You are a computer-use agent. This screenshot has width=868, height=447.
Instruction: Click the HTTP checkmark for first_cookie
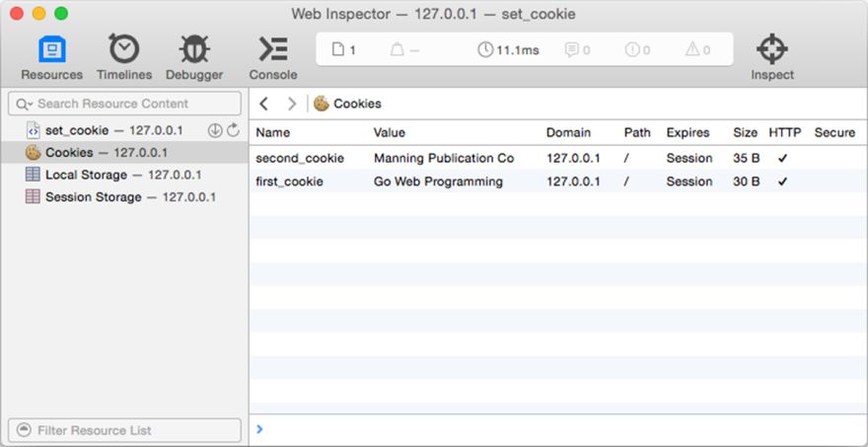(782, 182)
